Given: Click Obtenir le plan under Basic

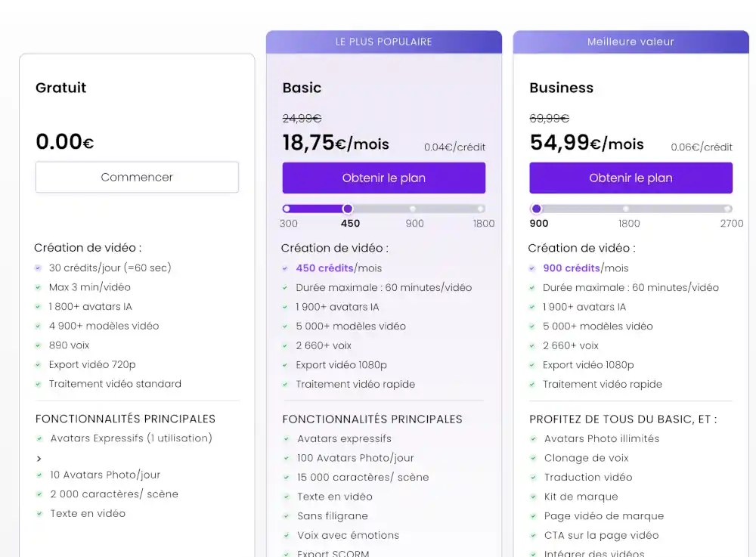Looking at the screenshot, I should (x=384, y=178).
